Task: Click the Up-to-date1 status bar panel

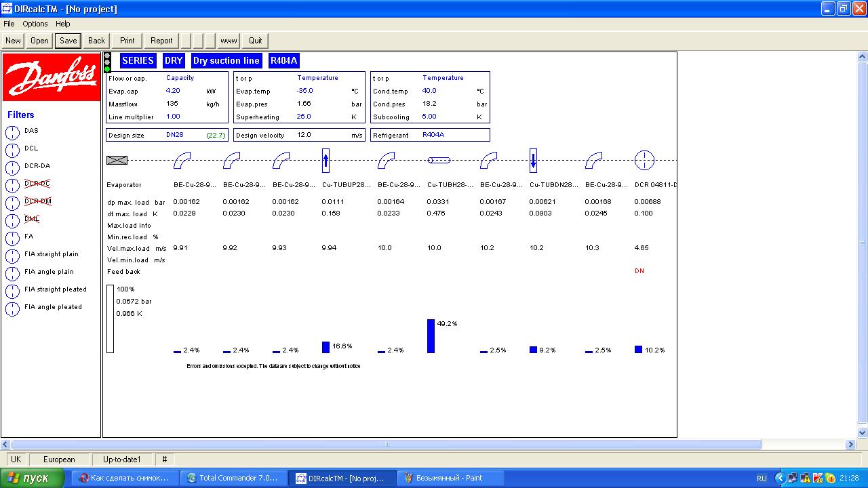Action: (x=122, y=460)
